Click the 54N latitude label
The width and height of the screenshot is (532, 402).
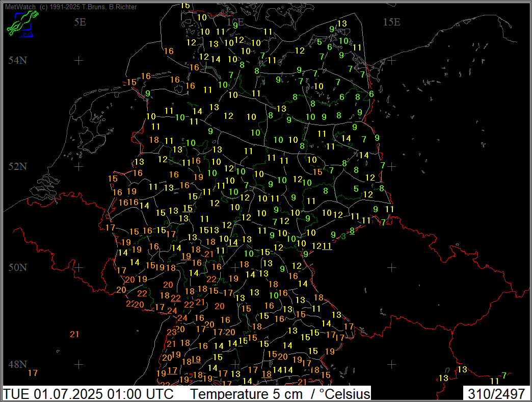click(x=18, y=60)
